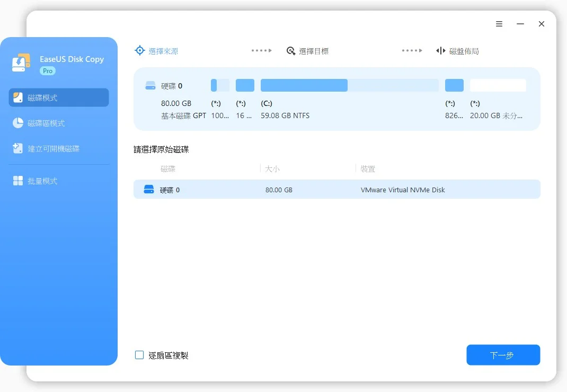The image size is (567, 392).
Task: Minimize the EaseUS Disk Copy window
Action: pos(520,24)
